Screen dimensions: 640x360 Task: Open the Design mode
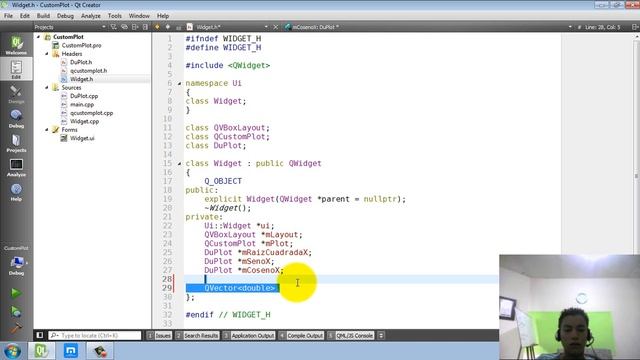click(16, 94)
